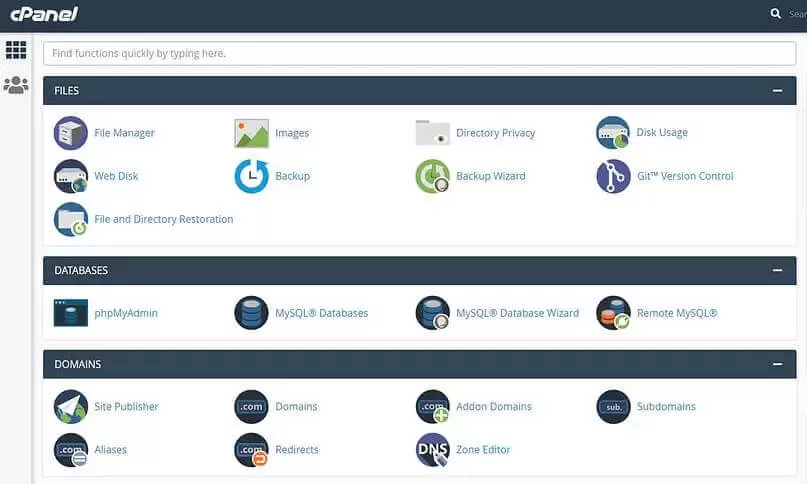Viewport: 807px width, 484px height.
Task: Click the DOMAINS section header title
Action: tap(78, 364)
